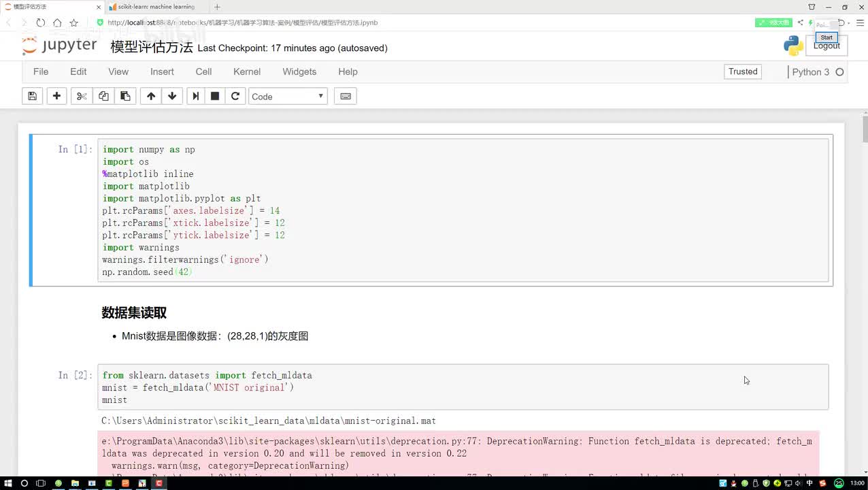Open the View menu
The height and width of the screenshot is (490, 868).
tap(118, 71)
